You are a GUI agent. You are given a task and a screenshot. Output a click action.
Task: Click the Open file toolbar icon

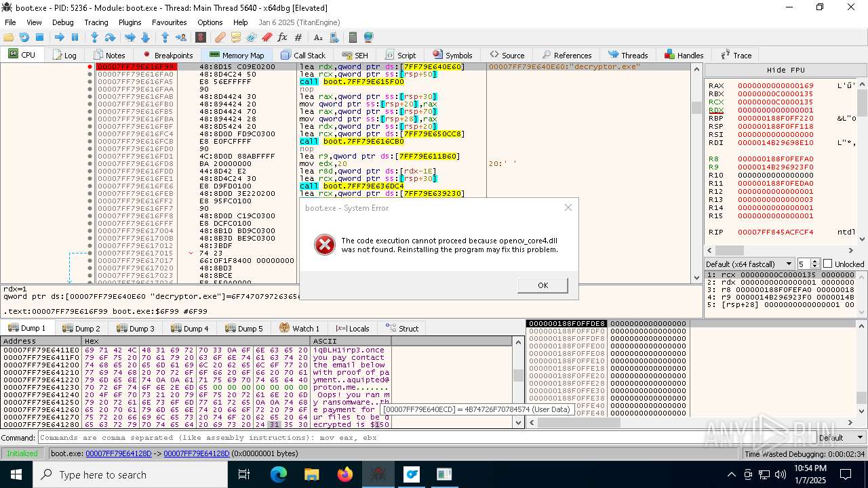tap(9, 37)
